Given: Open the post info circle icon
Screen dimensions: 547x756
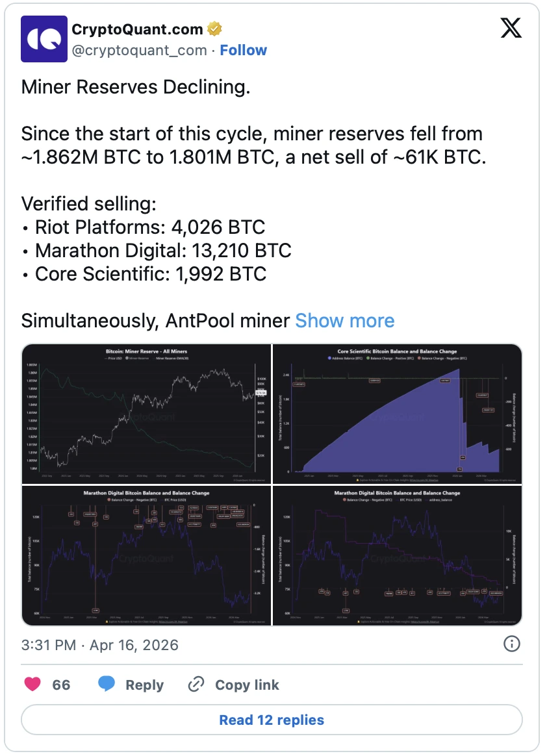Looking at the screenshot, I should pyautogui.click(x=512, y=644).
